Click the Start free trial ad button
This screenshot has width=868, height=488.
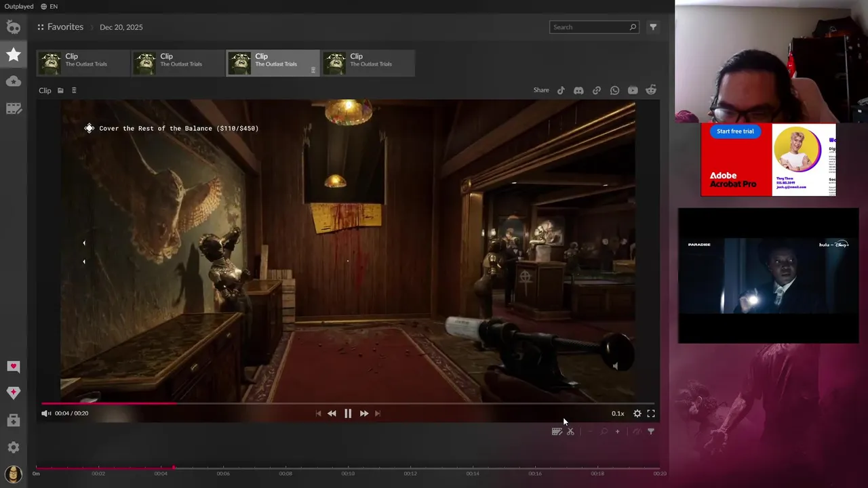point(735,131)
